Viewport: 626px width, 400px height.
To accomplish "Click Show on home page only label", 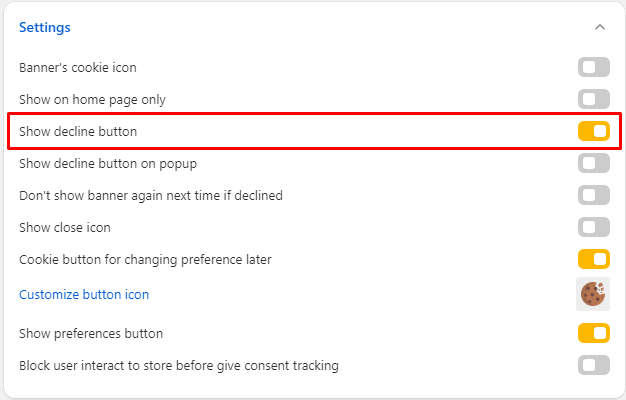I will pyautogui.click(x=92, y=99).
